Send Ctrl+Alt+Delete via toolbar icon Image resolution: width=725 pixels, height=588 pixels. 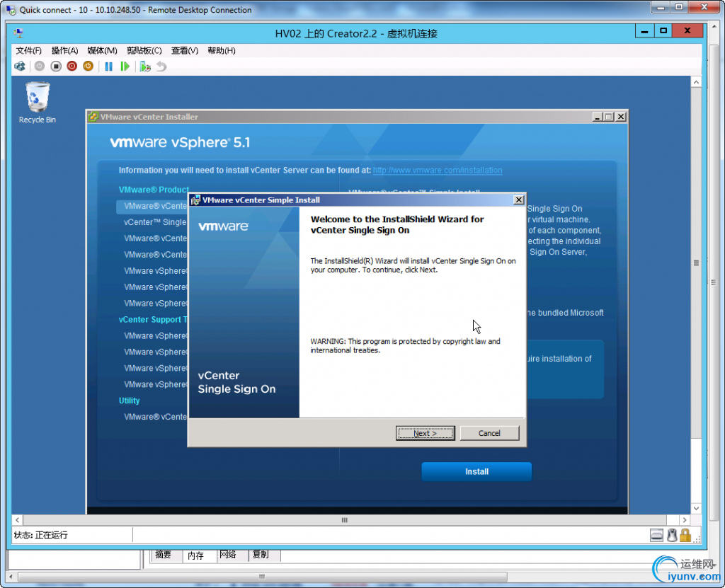[20, 66]
